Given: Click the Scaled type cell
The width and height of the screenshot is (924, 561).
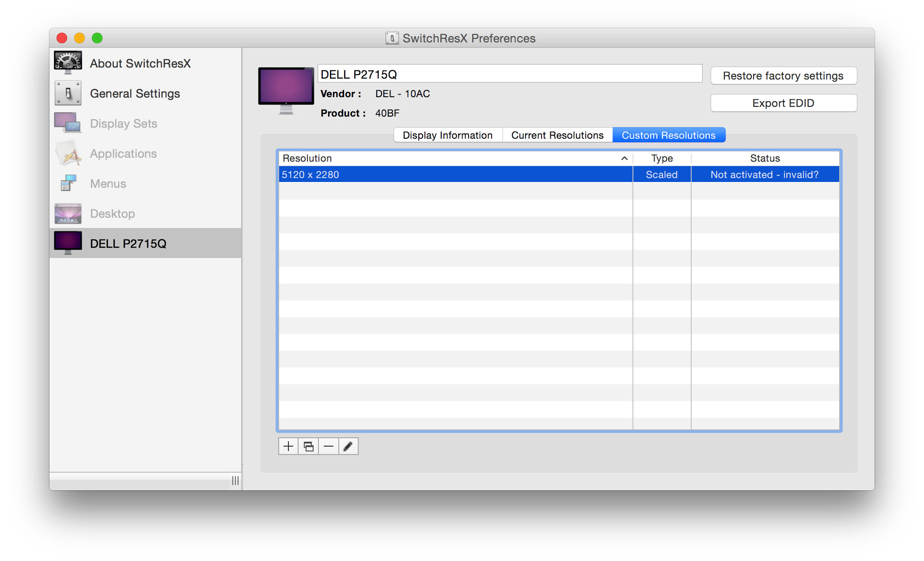Looking at the screenshot, I should 662,174.
